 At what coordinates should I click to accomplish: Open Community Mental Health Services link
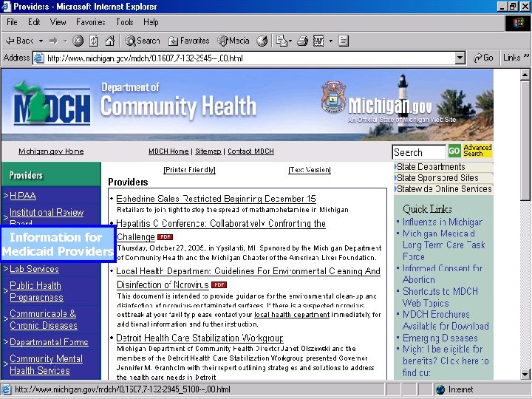pyautogui.click(x=46, y=364)
